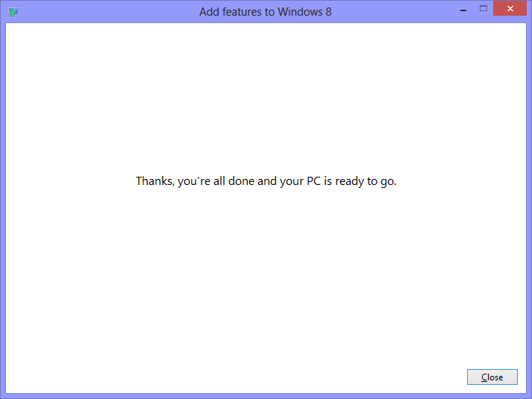The width and height of the screenshot is (532, 399).
Task: Click the Close button at bottom right
Action: point(492,377)
